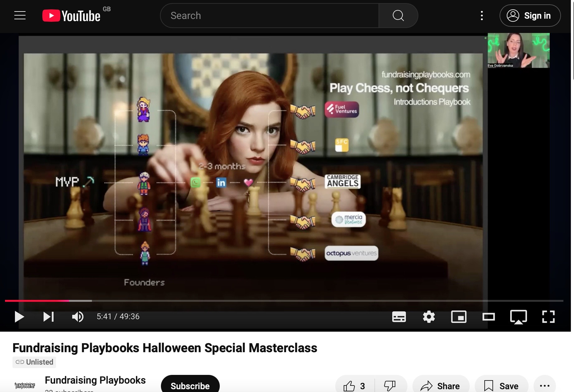Click into the Search input field
574x392 pixels.
click(x=270, y=16)
